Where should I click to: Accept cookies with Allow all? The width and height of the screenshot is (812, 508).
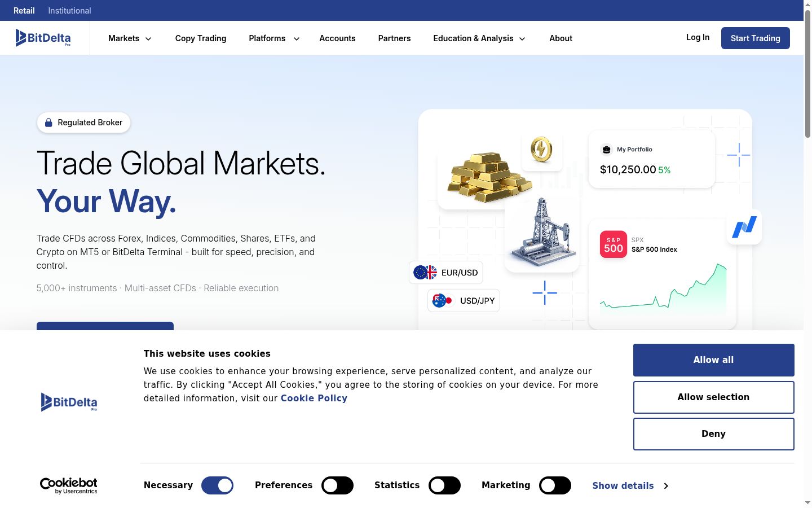coord(714,360)
